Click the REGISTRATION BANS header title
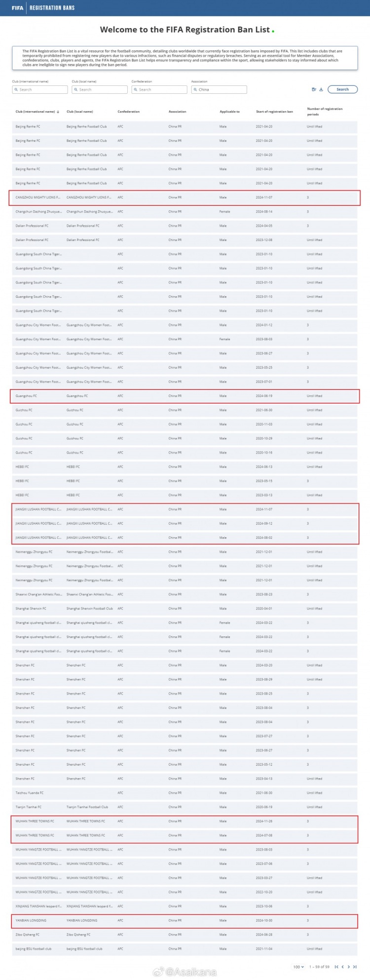This screenshot has height=980, width=370. pos(52,8)
